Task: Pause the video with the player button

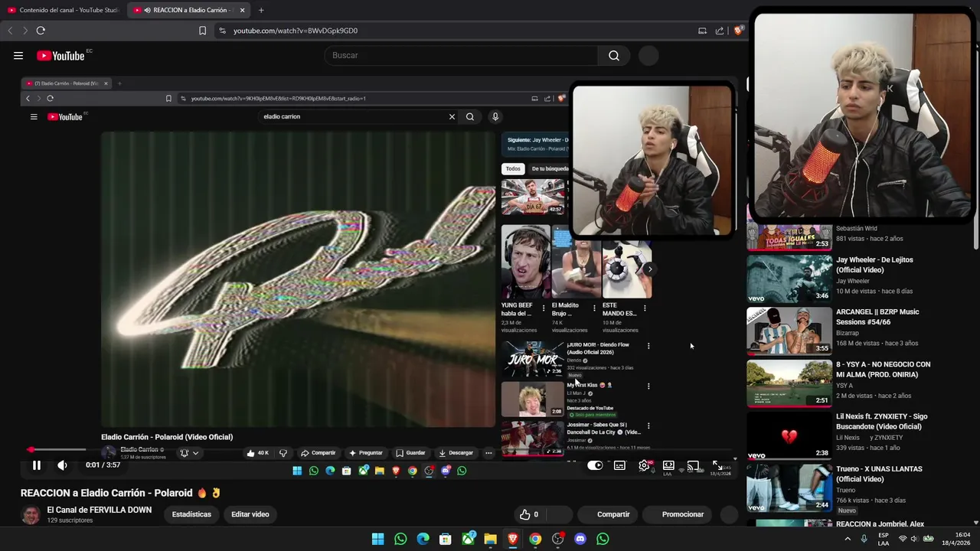Action: click(36, 465)
